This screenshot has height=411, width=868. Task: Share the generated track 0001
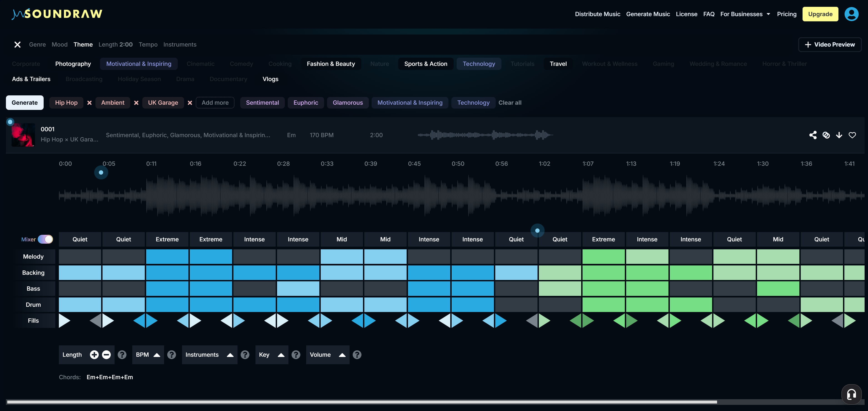[x=813, y=135]
